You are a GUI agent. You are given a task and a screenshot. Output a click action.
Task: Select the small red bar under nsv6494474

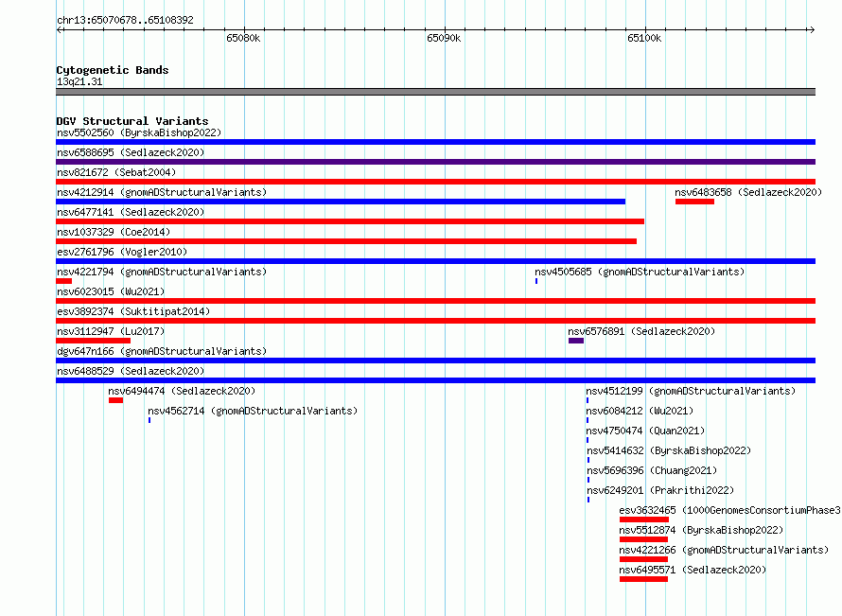[116, 400]
